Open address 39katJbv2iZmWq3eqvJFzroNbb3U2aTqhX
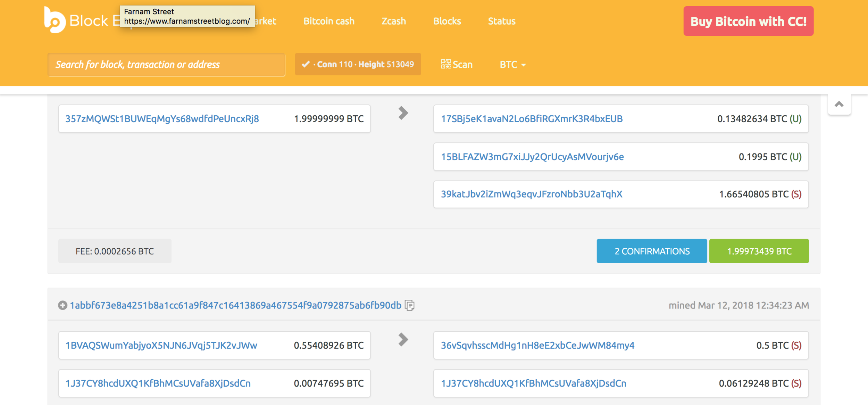 coord(532,194)
